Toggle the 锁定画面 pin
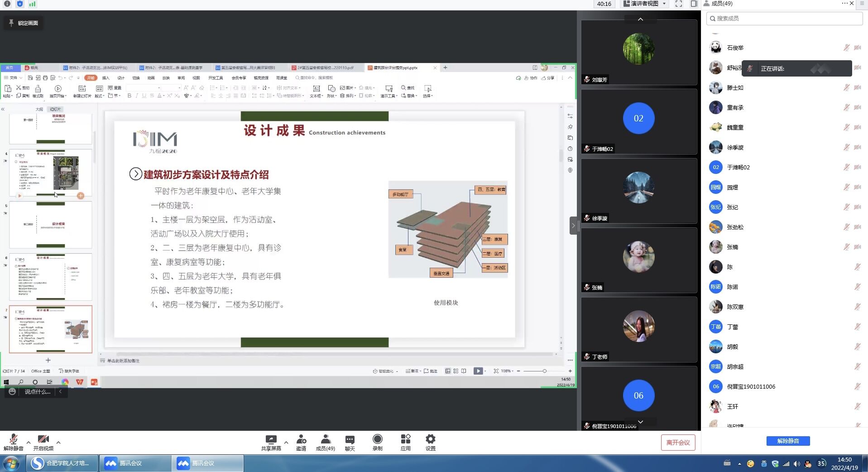The height and width of the screenshot is (472, 868). tap(24, 23)
